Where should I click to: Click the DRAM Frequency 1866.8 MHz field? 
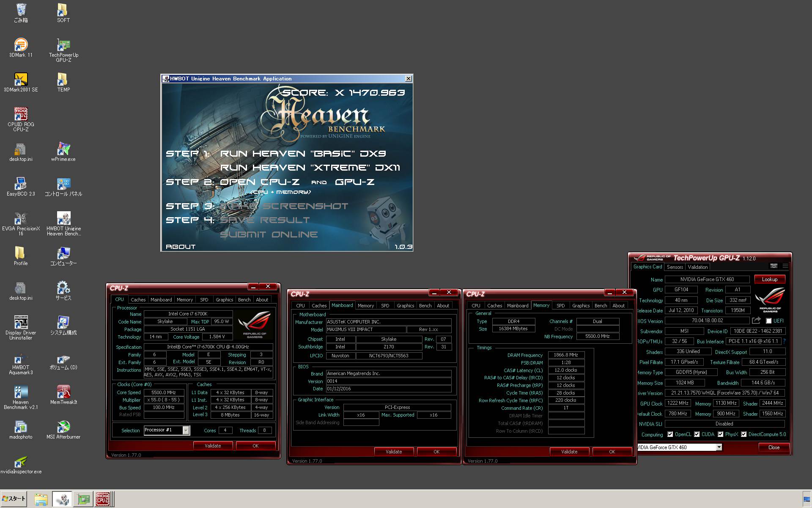click(566, 355)
